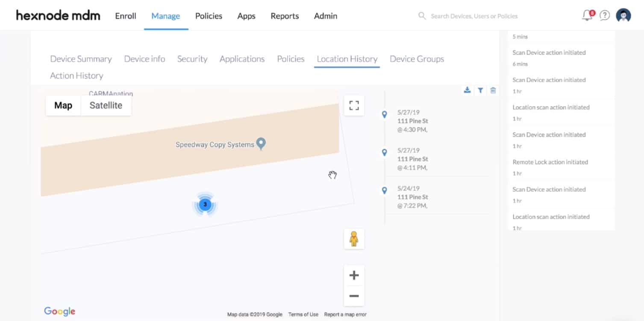This screenshot has height=321, width=644.
Task: Select the Location History tab
Action: point(347,59)
